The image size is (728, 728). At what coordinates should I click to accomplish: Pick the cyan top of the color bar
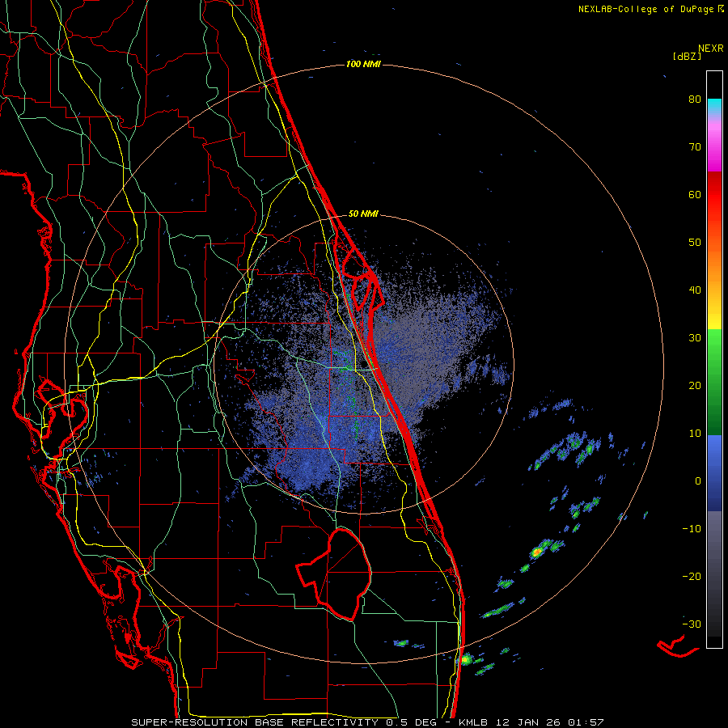[x=714, y=104]
